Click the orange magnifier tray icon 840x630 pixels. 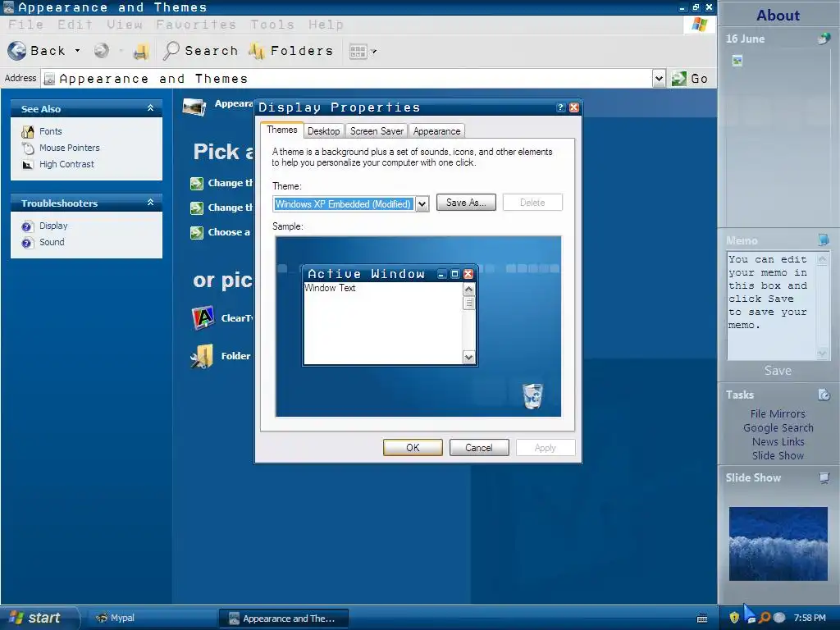coord(765,618)
